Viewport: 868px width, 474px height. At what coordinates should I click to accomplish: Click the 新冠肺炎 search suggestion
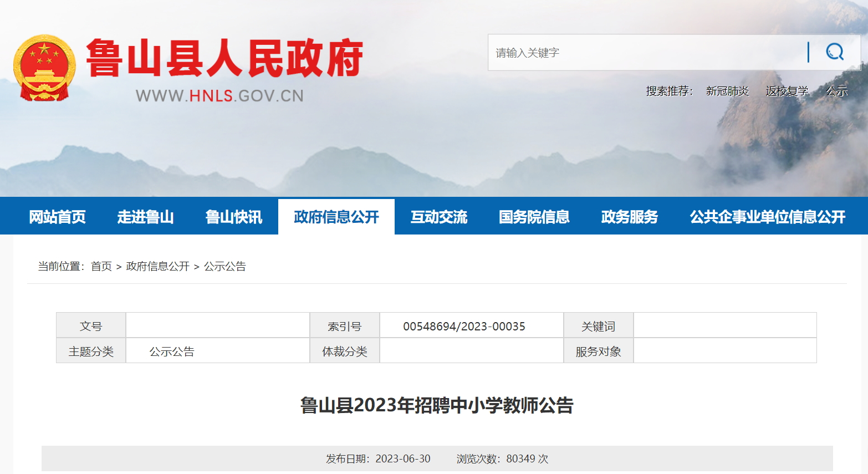click(x=727, y=91)
